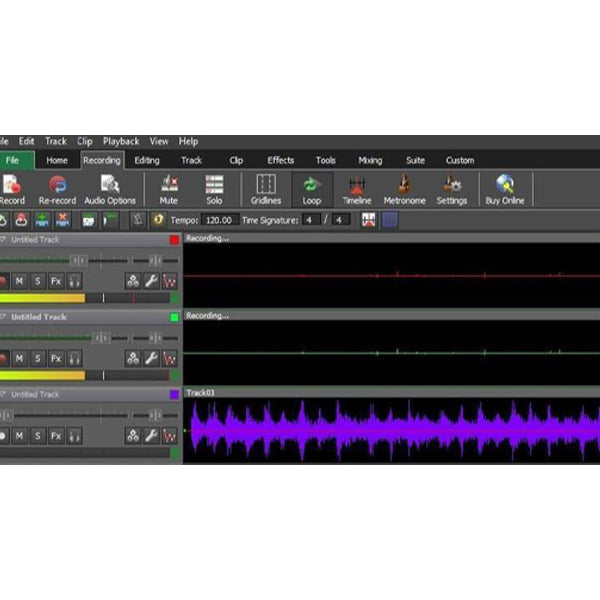Click the wrench icon on the purple track
Viewport: 600px width, 600px height.
151,436
